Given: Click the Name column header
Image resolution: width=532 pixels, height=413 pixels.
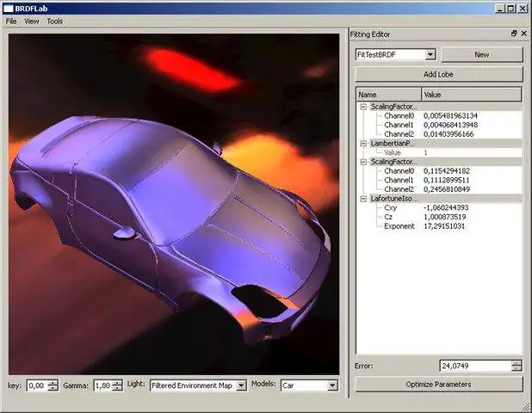Looking at the screenshot, I should (389, 95).
